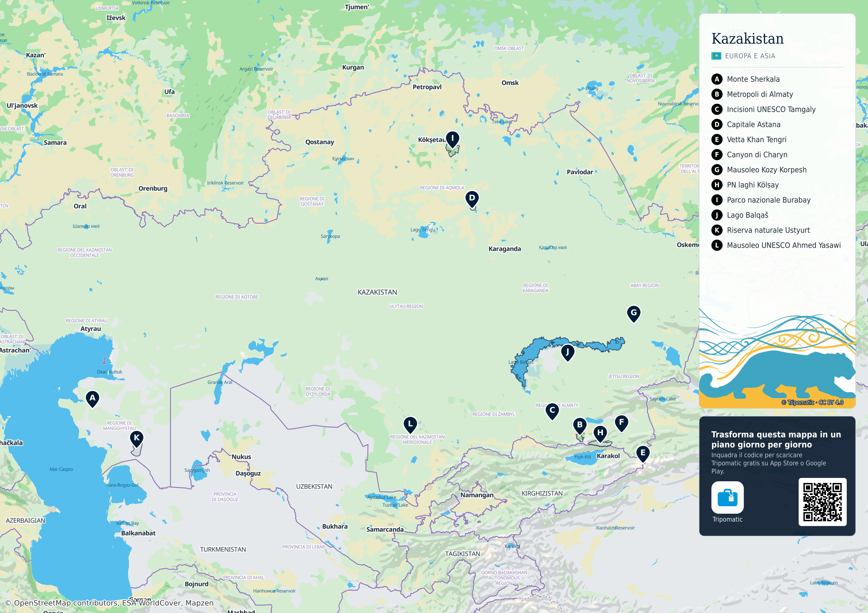Click the Mar Caspio label
Image resolution: width=868 pixels, height=613 pixels.
click(x=61, y=469)
